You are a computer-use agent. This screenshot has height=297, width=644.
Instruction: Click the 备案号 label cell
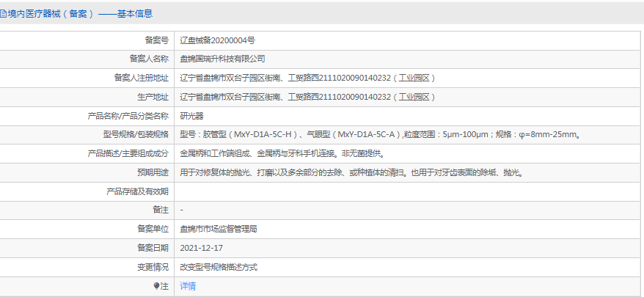(x=156, y=40)
